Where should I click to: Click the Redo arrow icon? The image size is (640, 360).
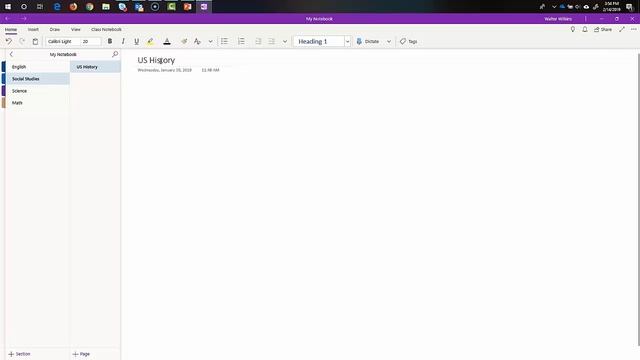coord(22,41)
